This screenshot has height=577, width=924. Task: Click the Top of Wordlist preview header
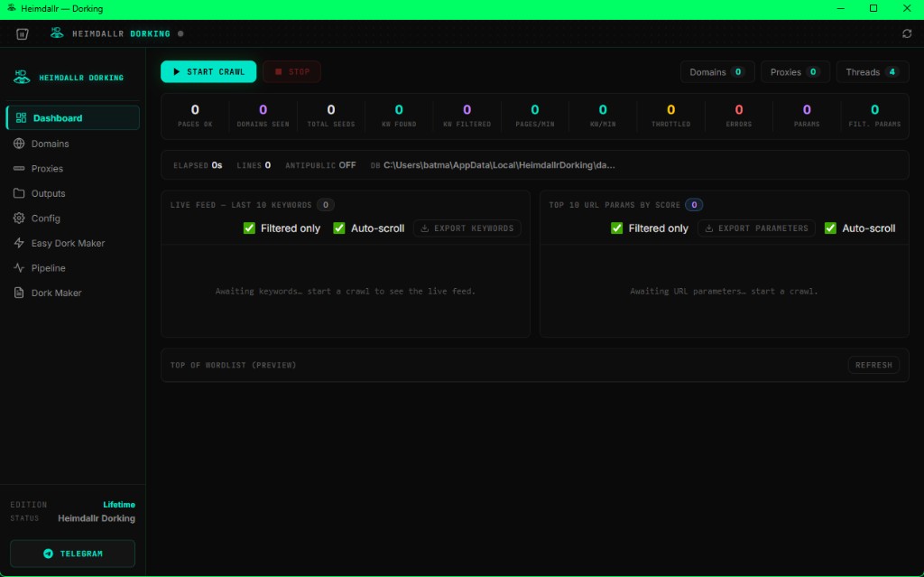pyautogui.click(x=234, y=365)
